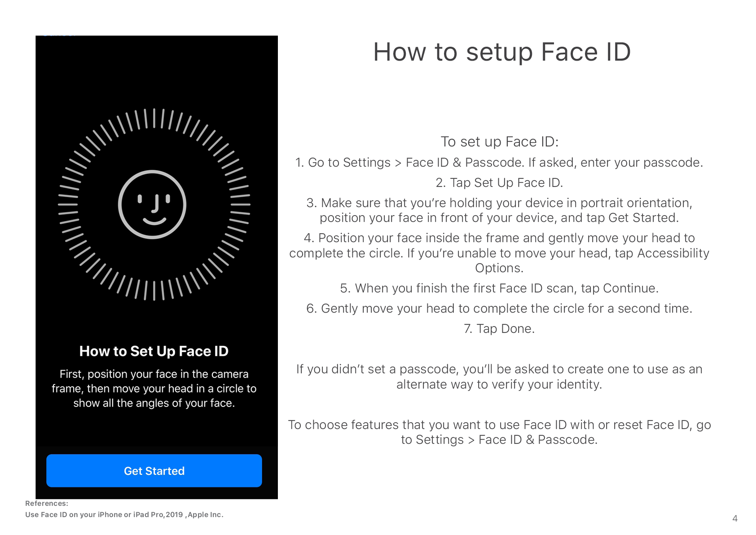Click the page number 4
Viewport: 756px width, 535px height.
point(735,518)
